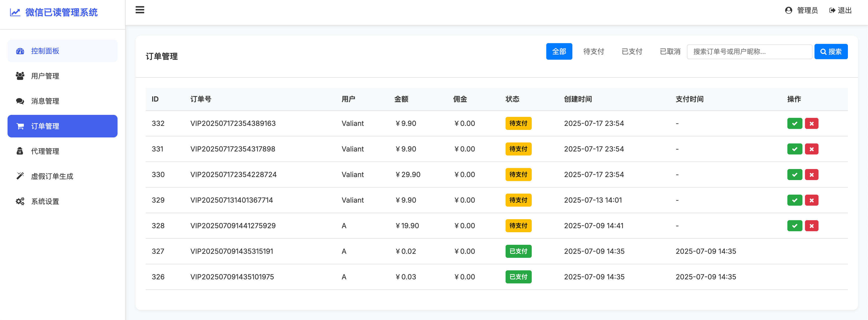
Task: Confirm payment for order 328 via green check
Action: point(795,225)
